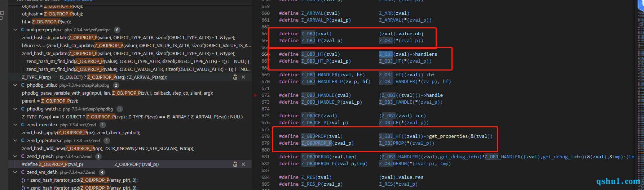Open the zend_types.h file row

130,157
